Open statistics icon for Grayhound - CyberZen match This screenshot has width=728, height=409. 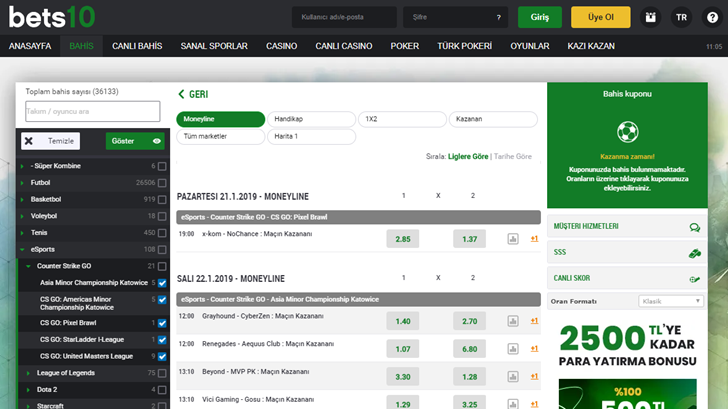point(513,321)
